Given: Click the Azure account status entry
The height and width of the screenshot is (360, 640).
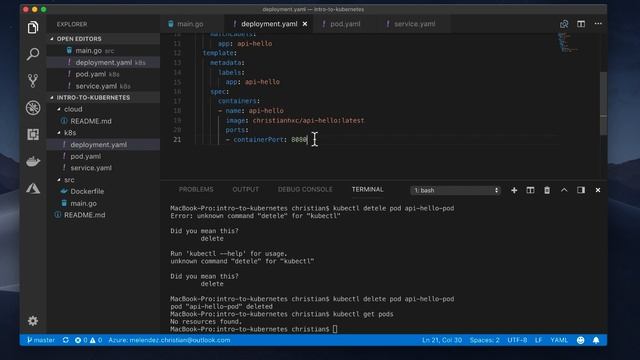Looking at the screenshot, I should (169, 340).
